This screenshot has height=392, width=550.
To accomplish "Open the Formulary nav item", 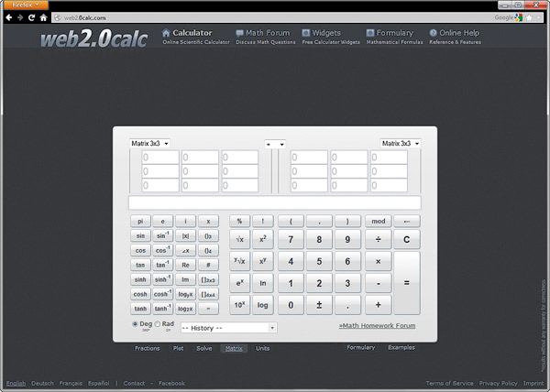I will pyautogui.click(x=394, y=37).
